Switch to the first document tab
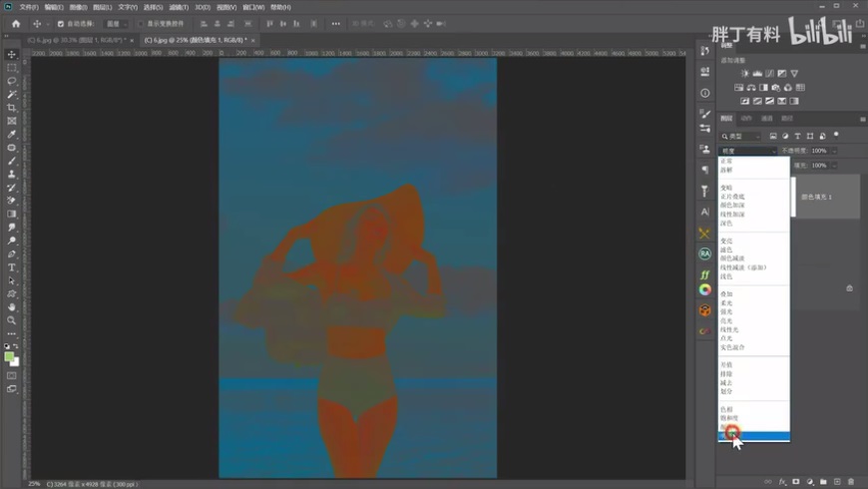 [x=75, y=40]
